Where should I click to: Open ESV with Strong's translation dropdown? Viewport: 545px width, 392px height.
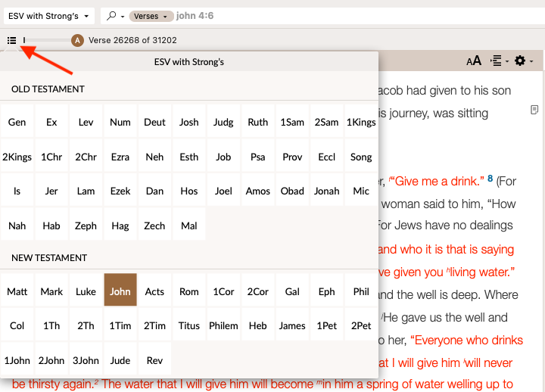50,16
